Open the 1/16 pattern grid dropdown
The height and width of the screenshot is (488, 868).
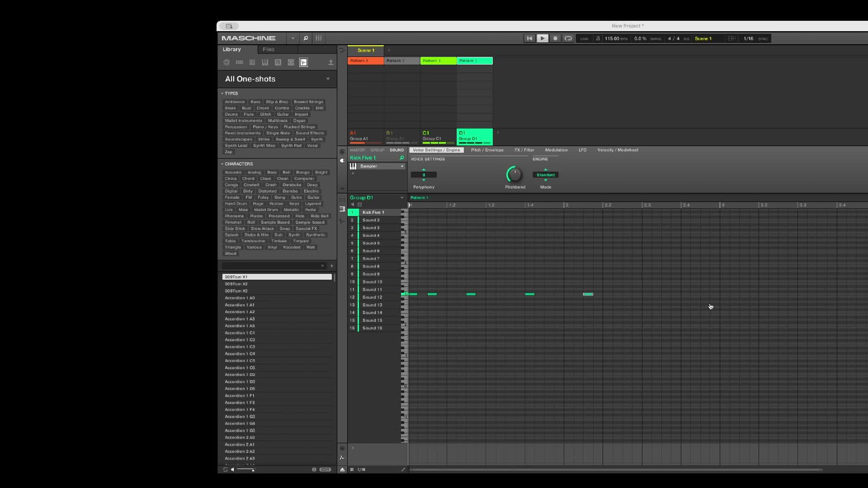click(361, 469)
